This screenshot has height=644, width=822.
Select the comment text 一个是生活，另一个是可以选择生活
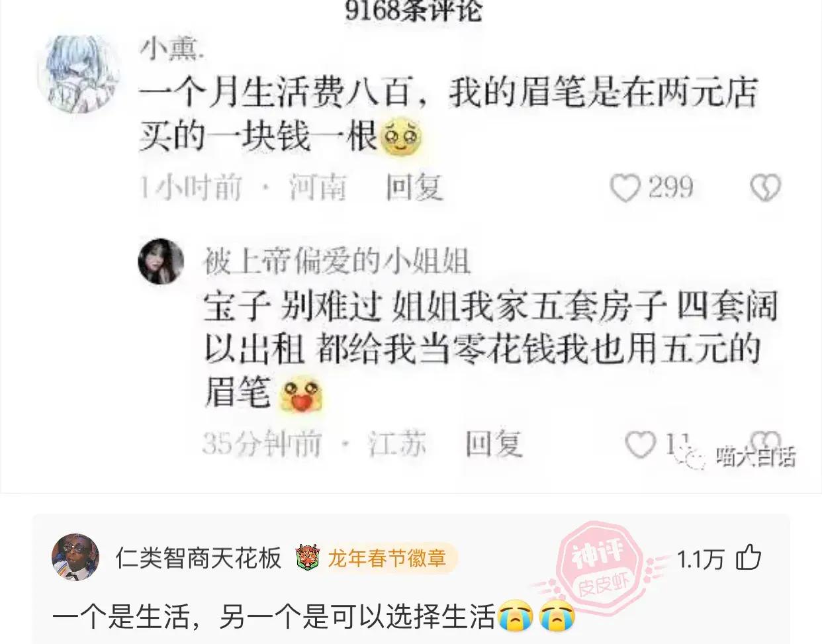[273, 617]
